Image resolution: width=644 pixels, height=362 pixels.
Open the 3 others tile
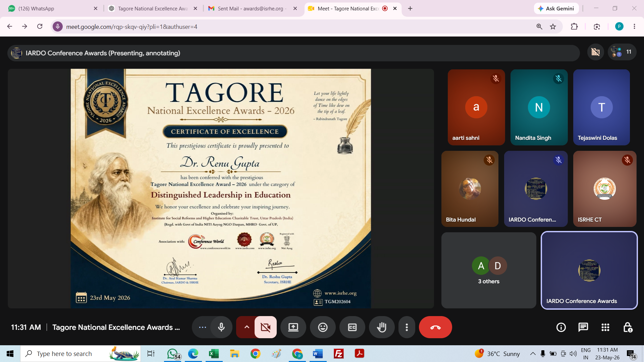coord(489,270)
